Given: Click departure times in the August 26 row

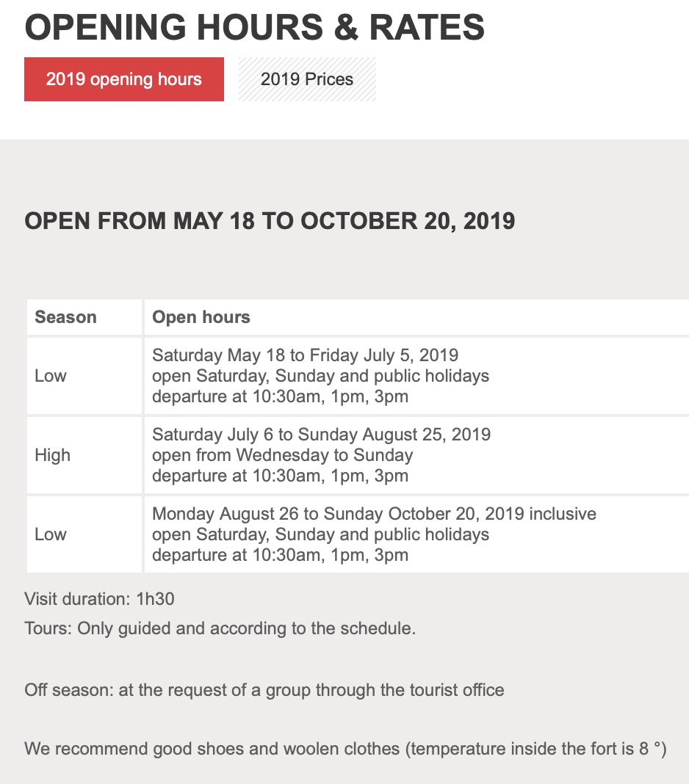Looking at the screenshot, I should (x=280, y=555).
